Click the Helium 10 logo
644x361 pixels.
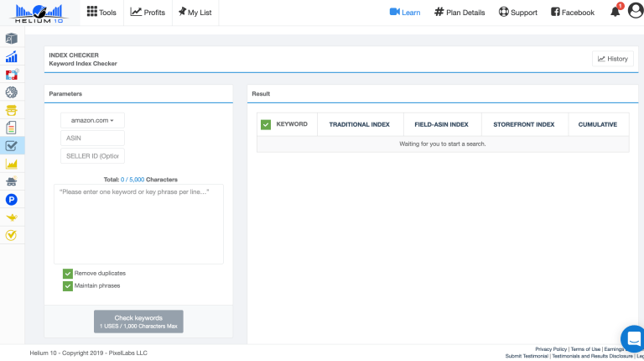click(39, 13)
